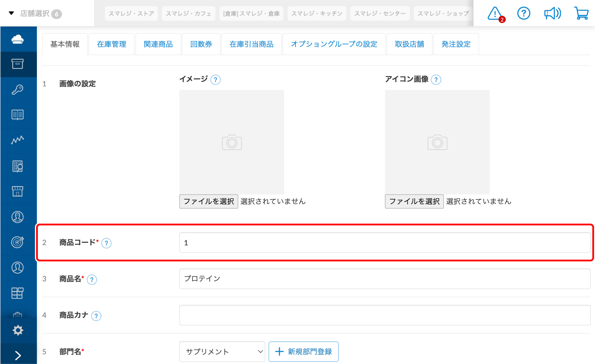Select the スマレジ・カフェ store button
The image size is (595, 364).
[x=188, y=13]
